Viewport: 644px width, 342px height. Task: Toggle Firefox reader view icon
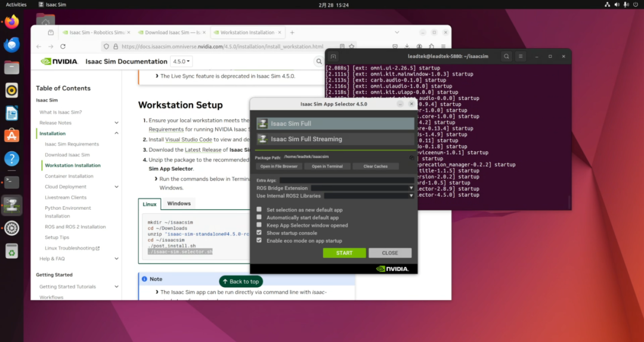click(x=342, y=46)
